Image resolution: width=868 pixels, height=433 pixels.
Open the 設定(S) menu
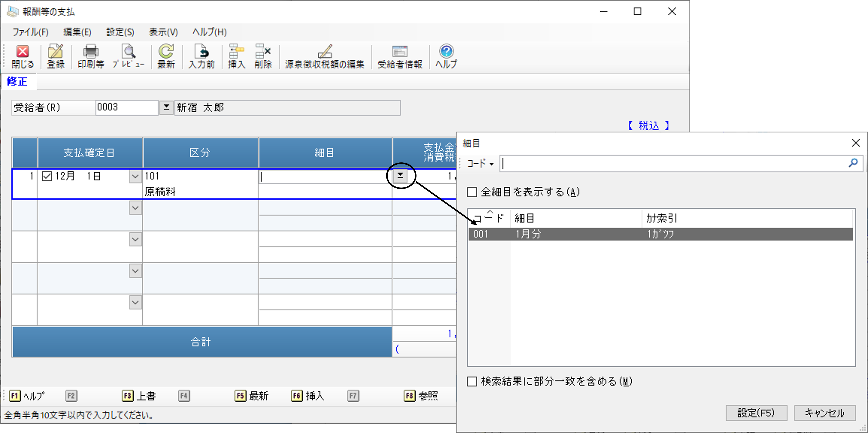120,32
